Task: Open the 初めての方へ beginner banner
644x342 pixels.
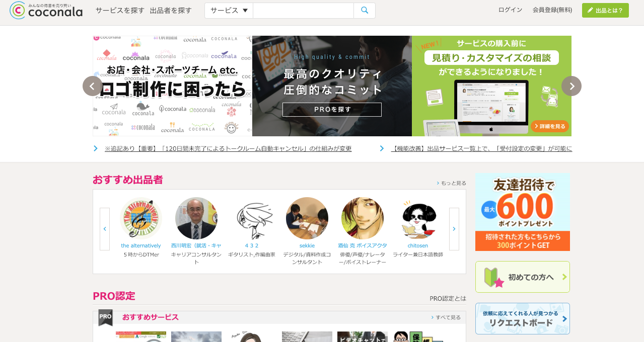Action: tap(522, 277)
